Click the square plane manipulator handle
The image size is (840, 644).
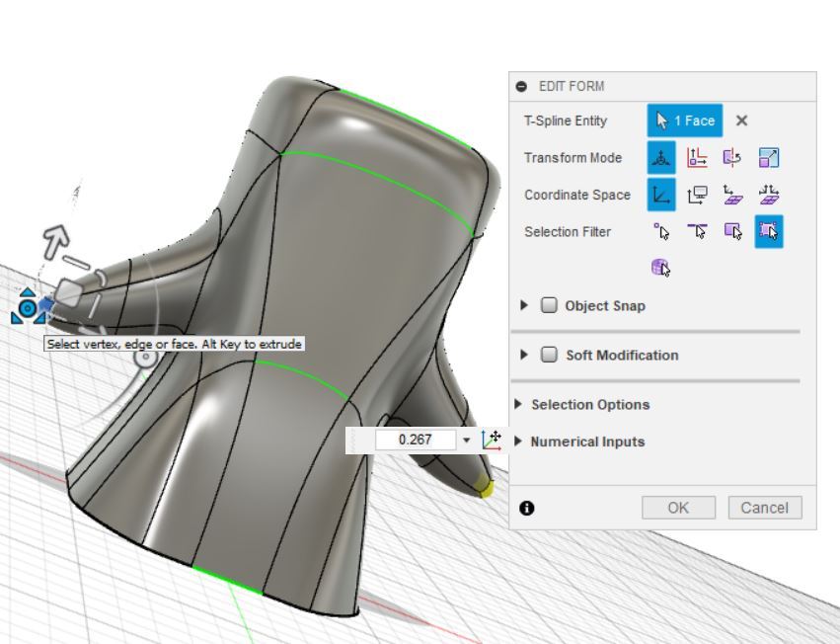pyautogui.click(x=68, y=292)
